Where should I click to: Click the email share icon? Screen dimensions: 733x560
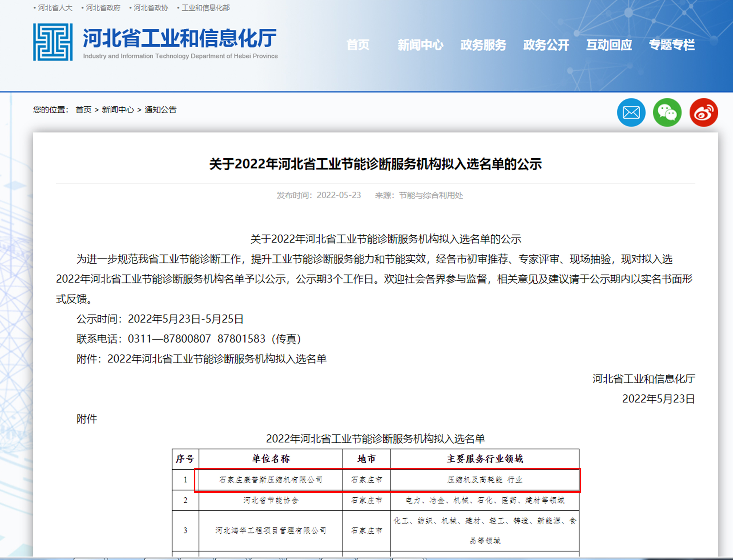631,112
